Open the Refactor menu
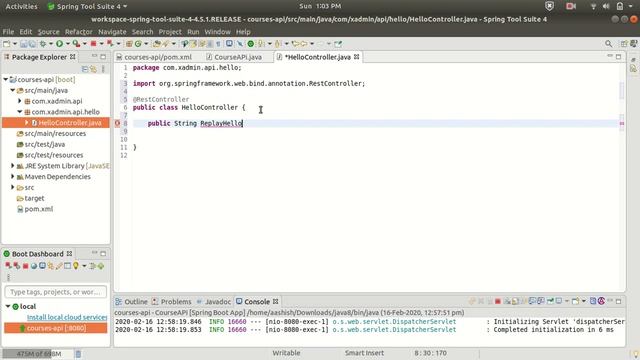640x360 pixels. click(x=78, y=32)
